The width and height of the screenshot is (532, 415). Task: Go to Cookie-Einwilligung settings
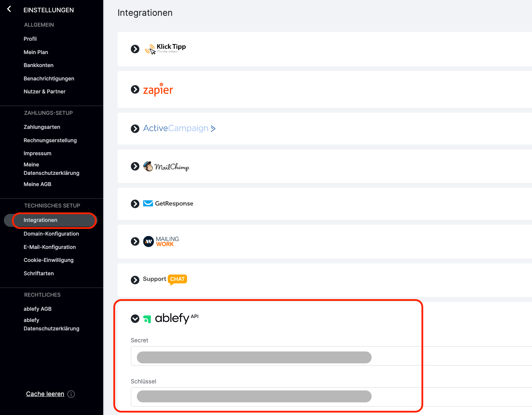click(x=48, y=260)
